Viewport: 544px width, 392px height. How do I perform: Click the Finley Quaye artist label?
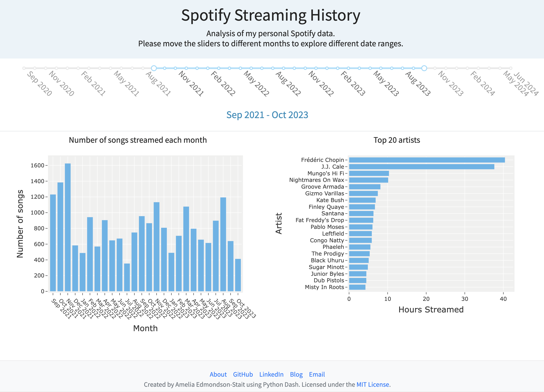click(x=326, y=207)
